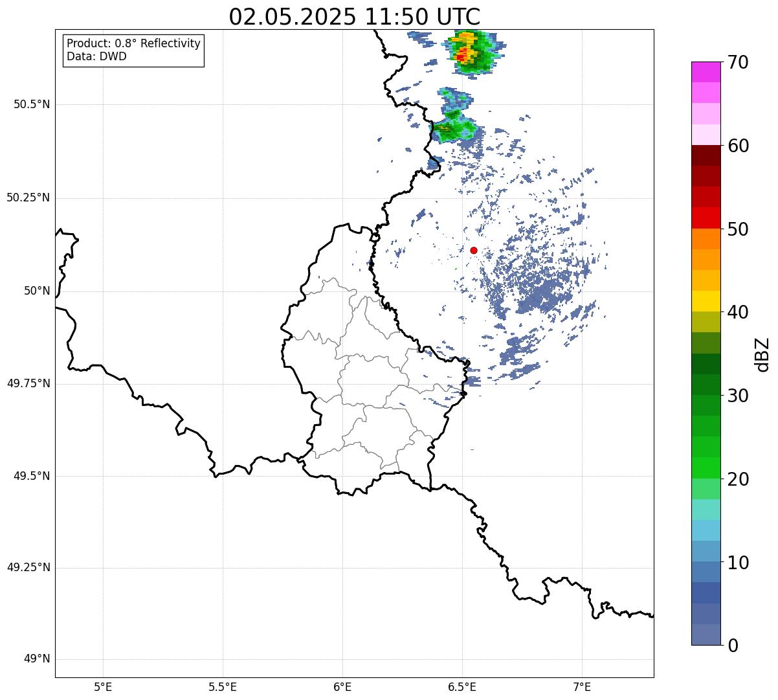Click the colorbar 40 tick label
This screenshot has width=778, height=700.
point(738,312)
